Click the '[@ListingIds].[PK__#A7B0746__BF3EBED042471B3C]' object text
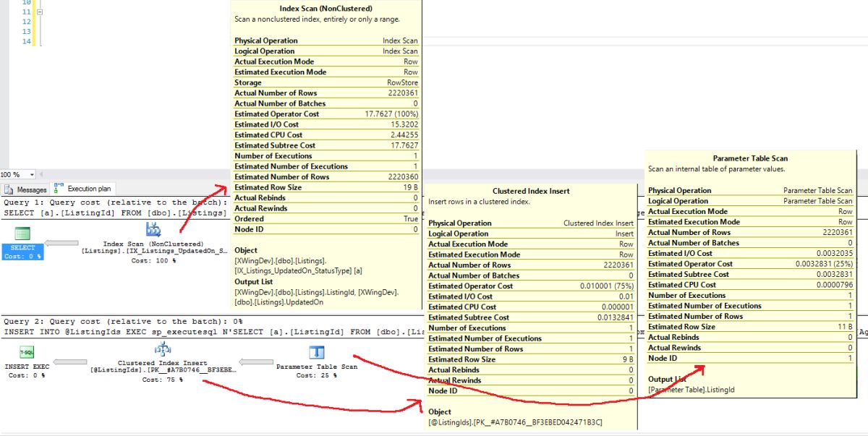Screen dimensions: 868x436 515,422
